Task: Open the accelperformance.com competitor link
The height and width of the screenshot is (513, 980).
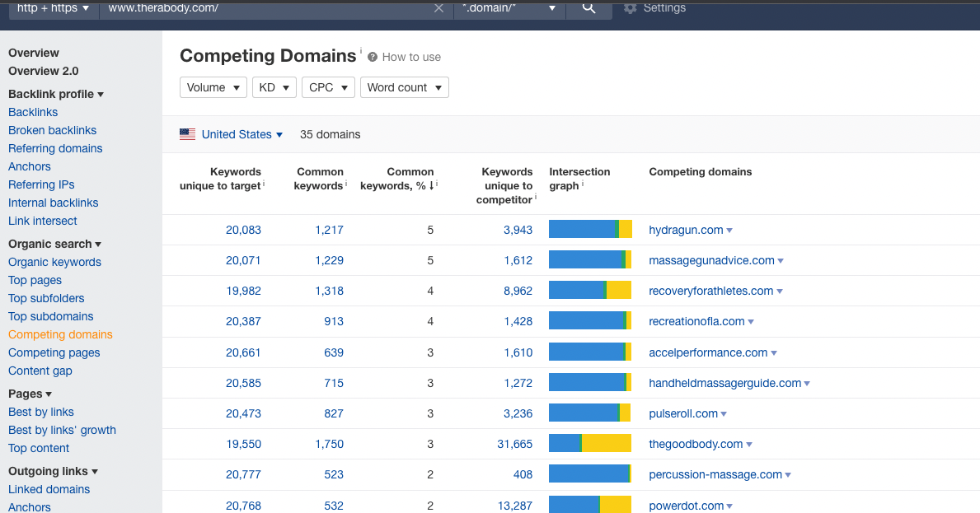Action: [x=708, y=352]
